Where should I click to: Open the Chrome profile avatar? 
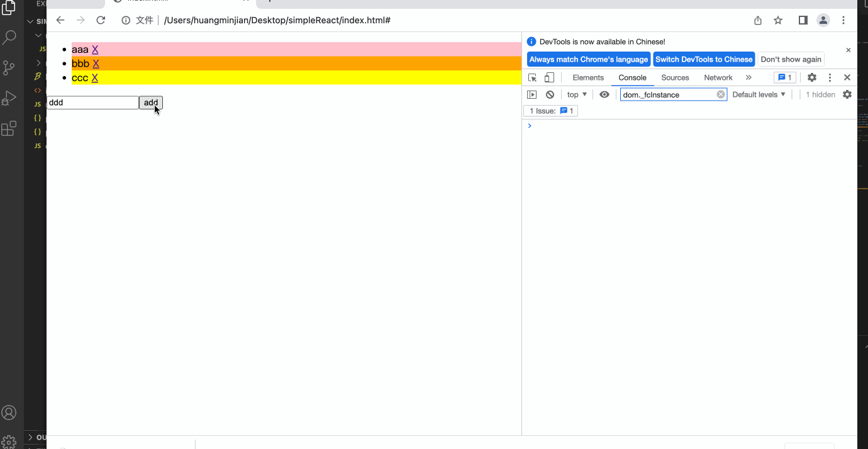tap(823, 20)
